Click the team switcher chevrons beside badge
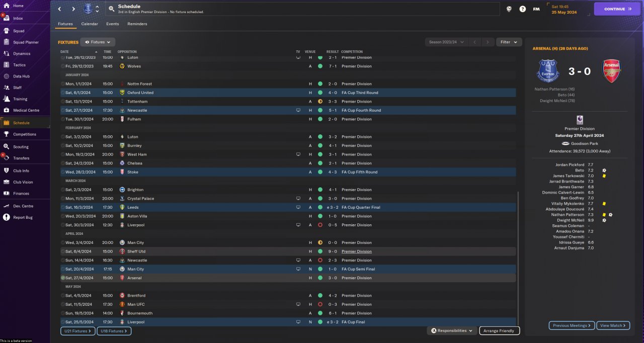The height and width of the screenshot is (343, 644). [97, 9]
